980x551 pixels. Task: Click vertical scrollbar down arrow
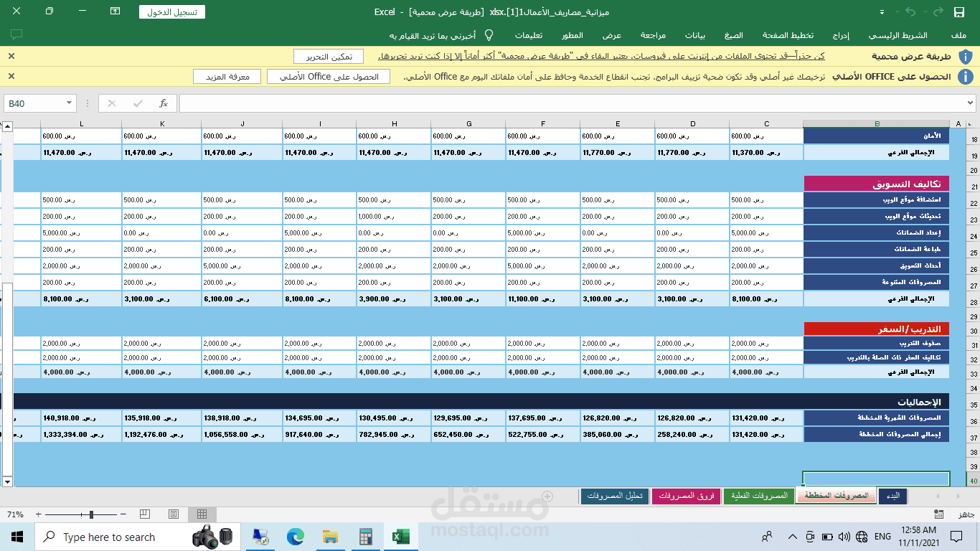[x=8, y=482]
